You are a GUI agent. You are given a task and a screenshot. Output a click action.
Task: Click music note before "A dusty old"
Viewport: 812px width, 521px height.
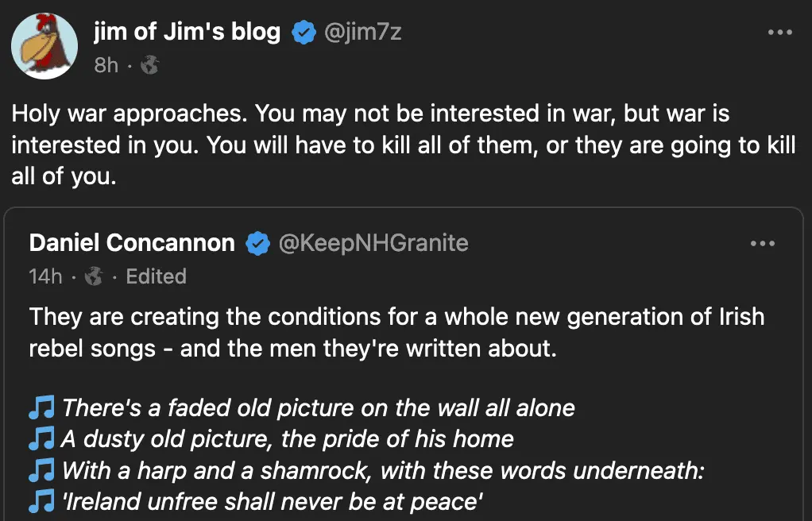41,439
